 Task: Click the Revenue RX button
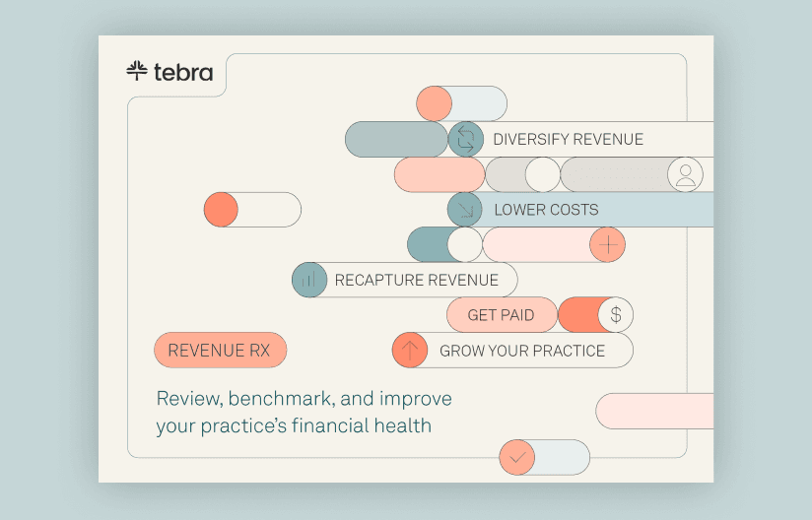[220, 351]
